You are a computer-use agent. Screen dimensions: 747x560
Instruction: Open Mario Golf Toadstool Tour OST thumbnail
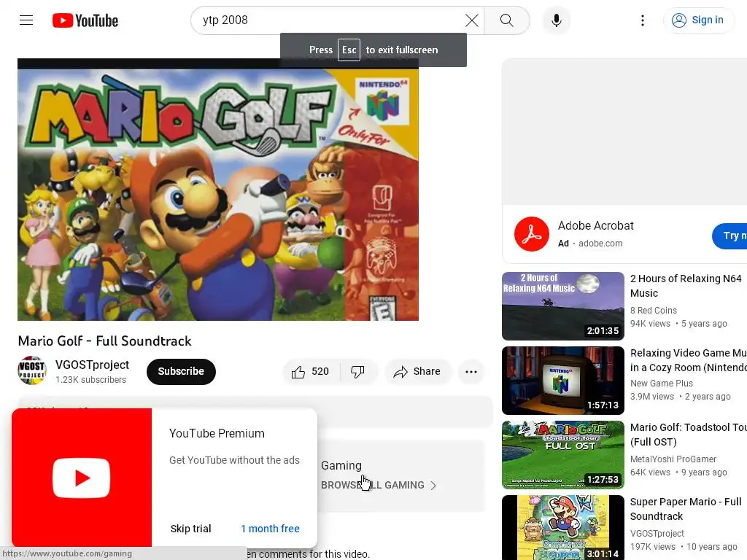(562, 455)
